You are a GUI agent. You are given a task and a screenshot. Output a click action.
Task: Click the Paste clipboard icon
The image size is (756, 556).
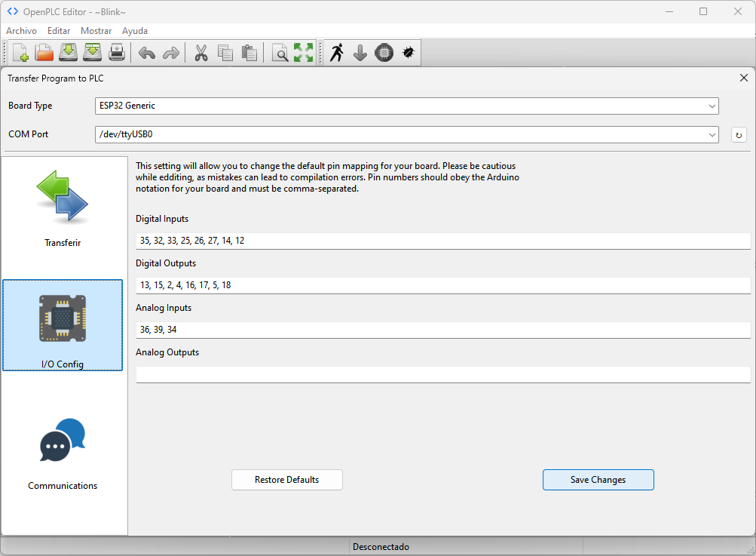[x=249, y=53]
